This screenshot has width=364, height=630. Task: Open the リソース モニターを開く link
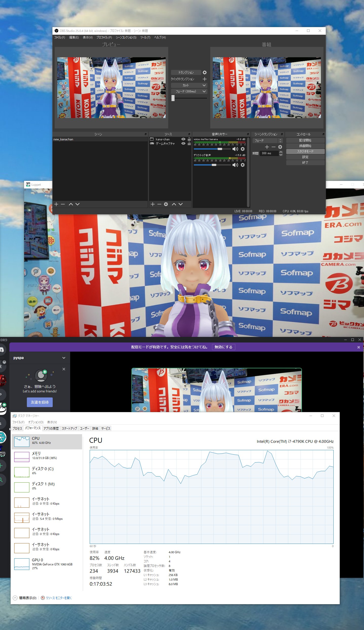tap(59, 598)
